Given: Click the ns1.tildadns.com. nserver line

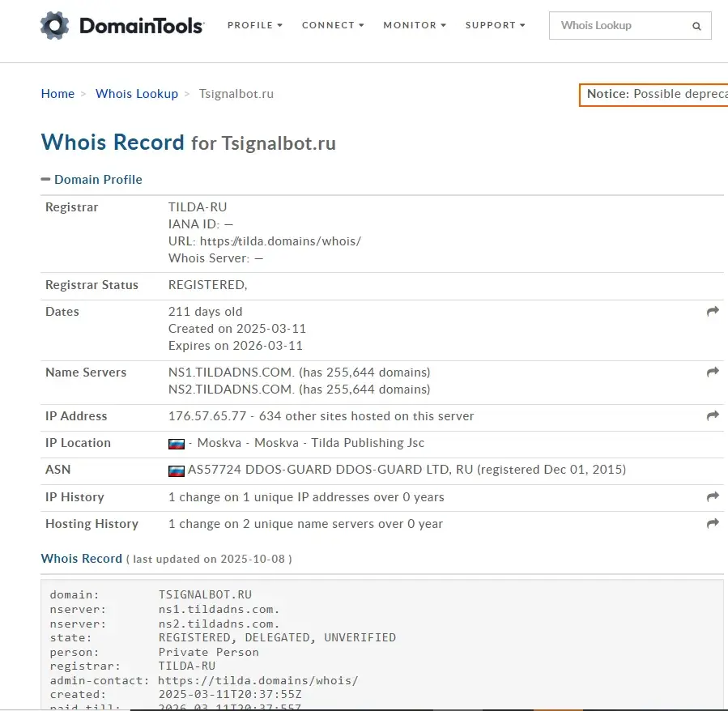Looking at the screenshot, I should [x=164, y=609].
